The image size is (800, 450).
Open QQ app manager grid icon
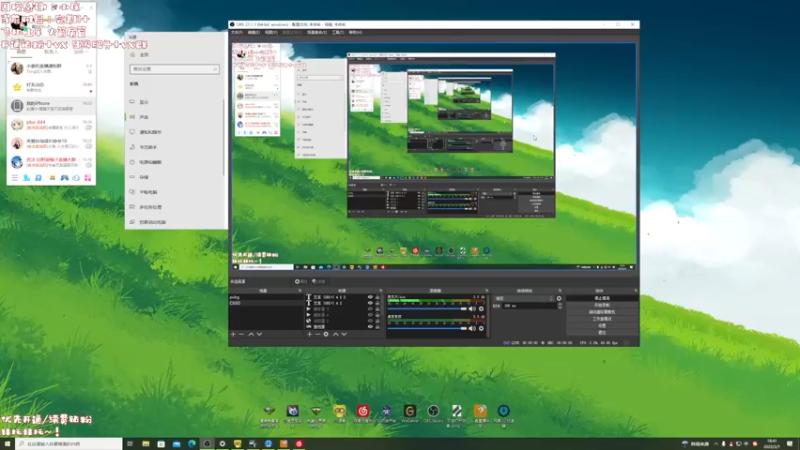tap(88, 178)
